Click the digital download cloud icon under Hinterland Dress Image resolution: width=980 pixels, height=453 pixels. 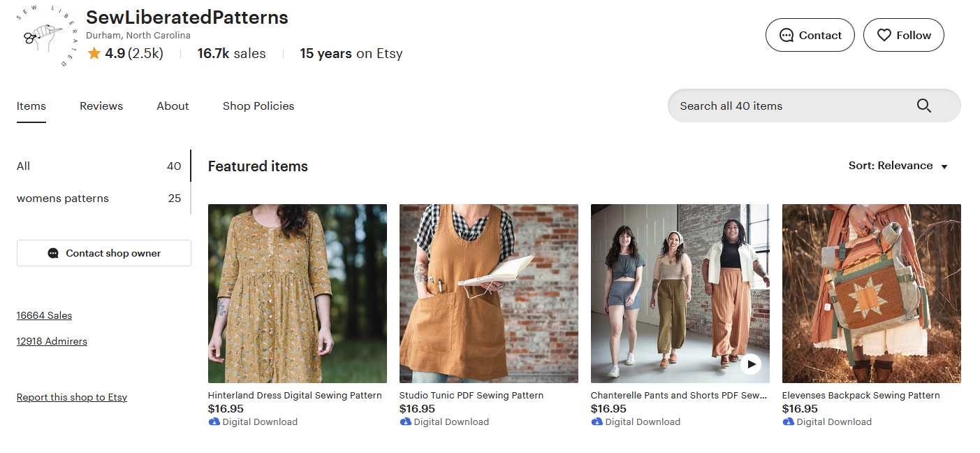214,422
